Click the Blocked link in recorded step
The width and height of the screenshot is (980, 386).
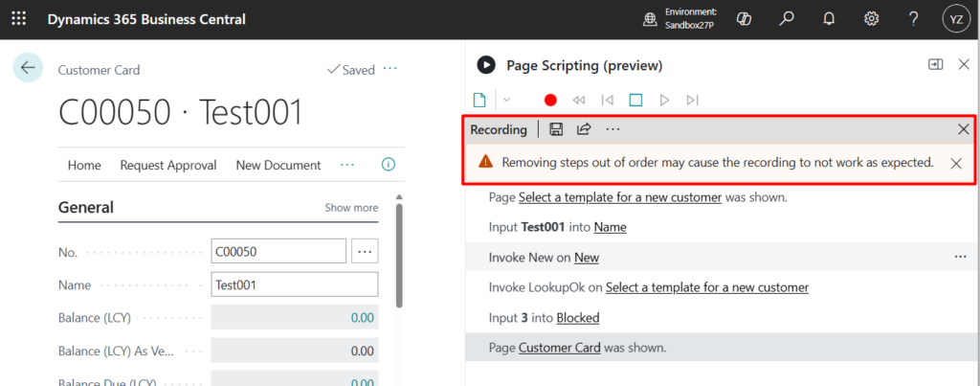click(578, 317)
